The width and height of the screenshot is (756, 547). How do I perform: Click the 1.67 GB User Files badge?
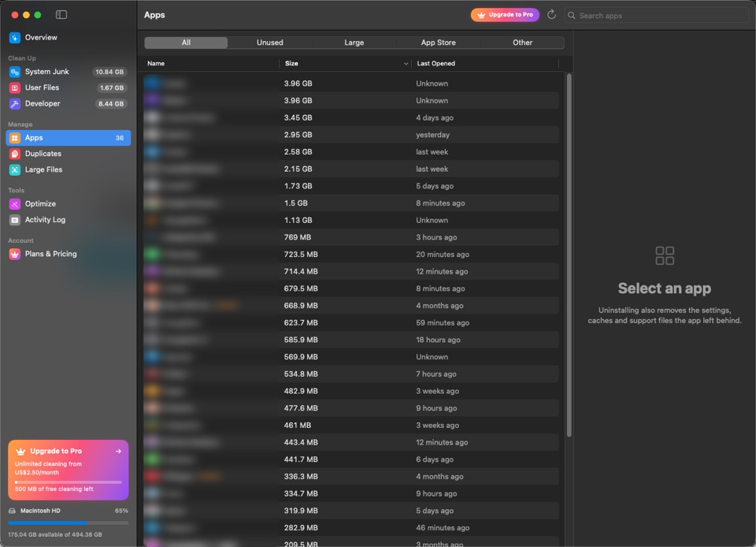[112, 87]
